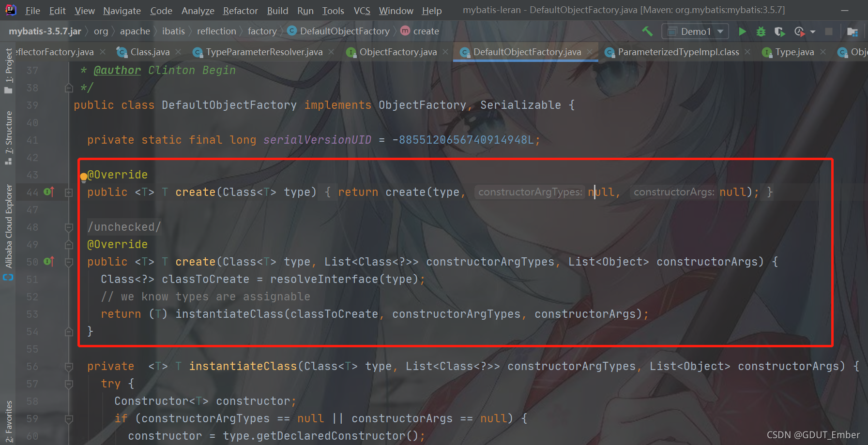Open Project Structure icon in toolbar
Viewport: 868px width, 445px height.
pyautogui.click(x=853, y=32)
